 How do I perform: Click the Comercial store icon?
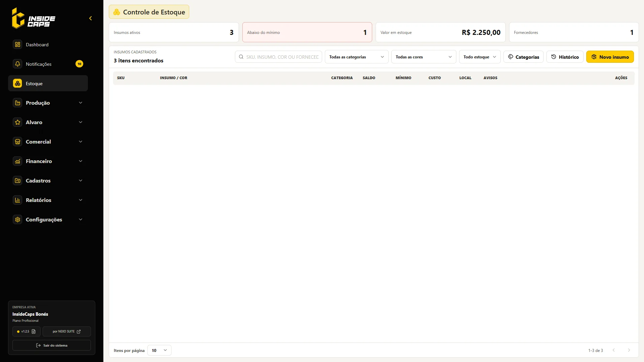17,142
